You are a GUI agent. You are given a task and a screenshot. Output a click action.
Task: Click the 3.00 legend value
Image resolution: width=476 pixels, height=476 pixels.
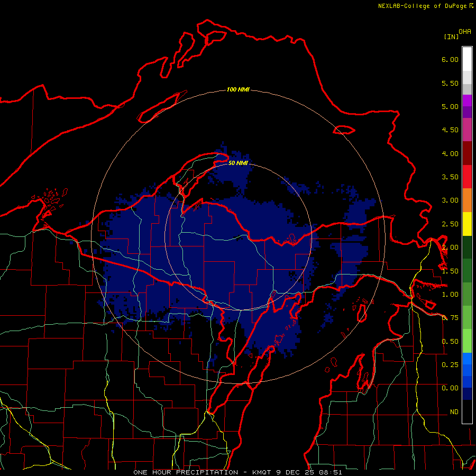450,200
